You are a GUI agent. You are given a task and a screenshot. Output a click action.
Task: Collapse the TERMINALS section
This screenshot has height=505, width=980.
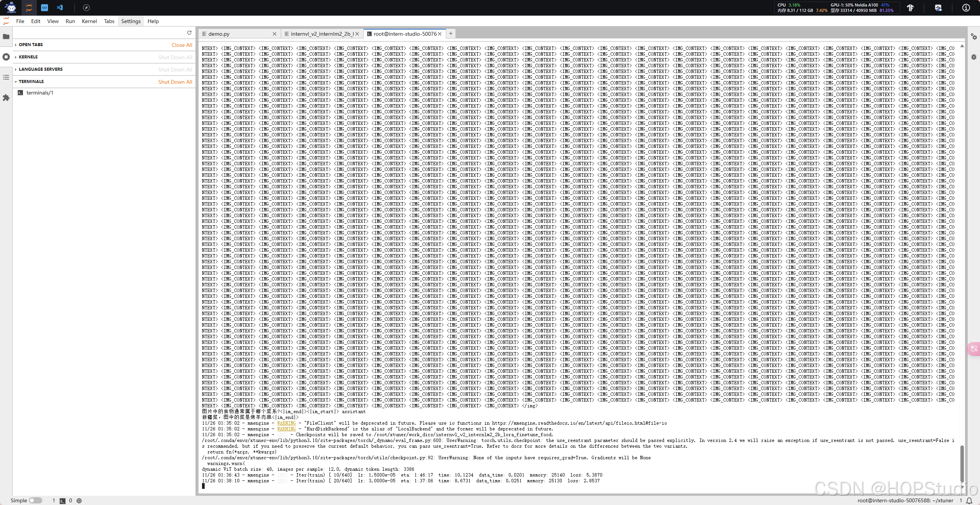pyautogui.click(x=31, y=81)
